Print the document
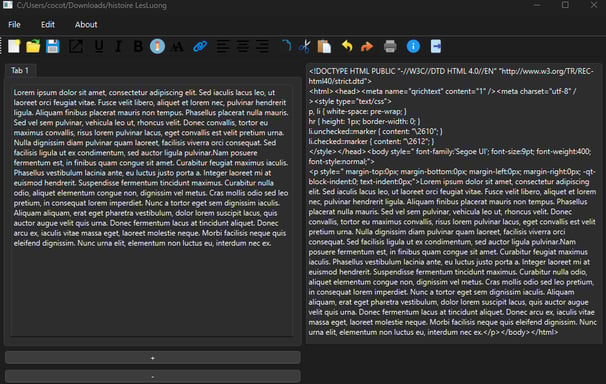606x384 pixels. point(390,46)
